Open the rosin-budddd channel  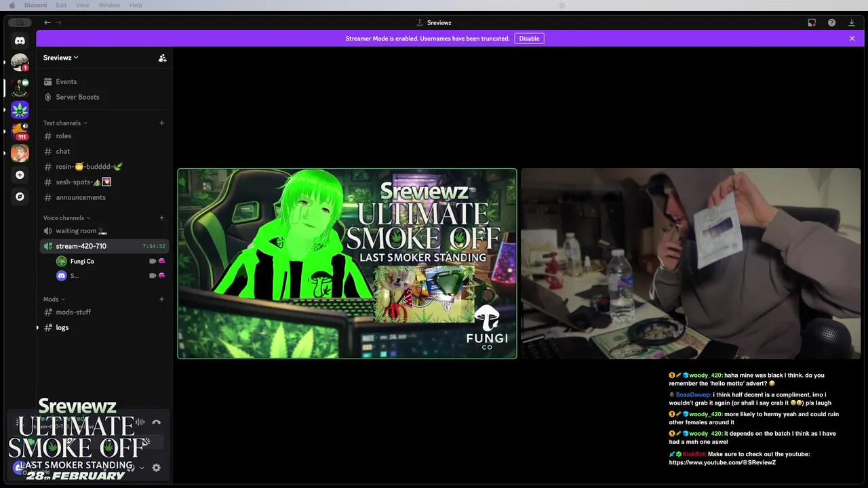(x=104, y=166)
